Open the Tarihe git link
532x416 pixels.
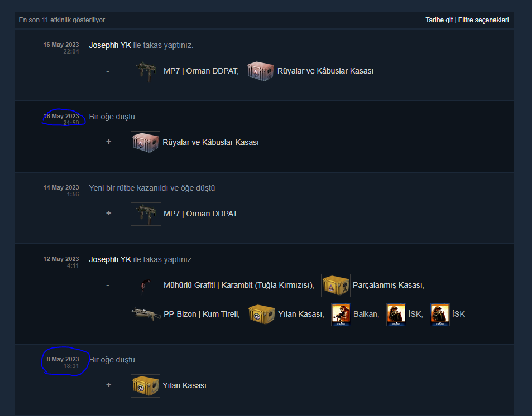pyautogui.click(x=439, y=20)
